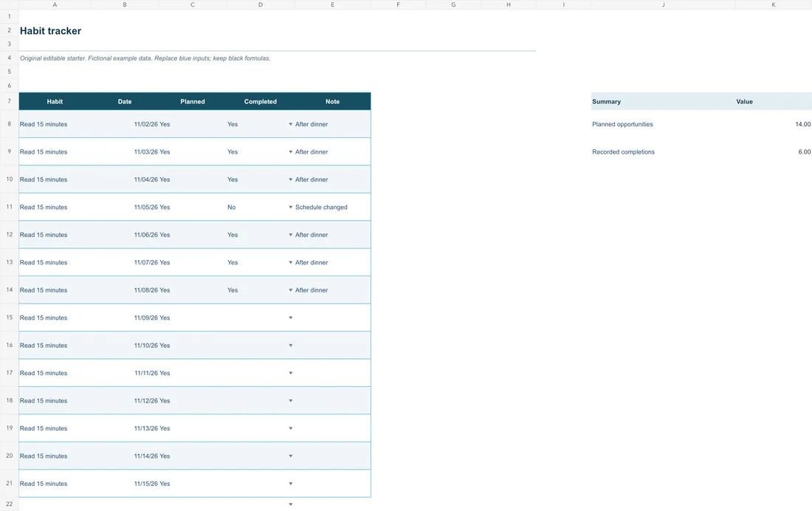Select the column D header
The image size is (812, 511).
[x=261, y=4]
